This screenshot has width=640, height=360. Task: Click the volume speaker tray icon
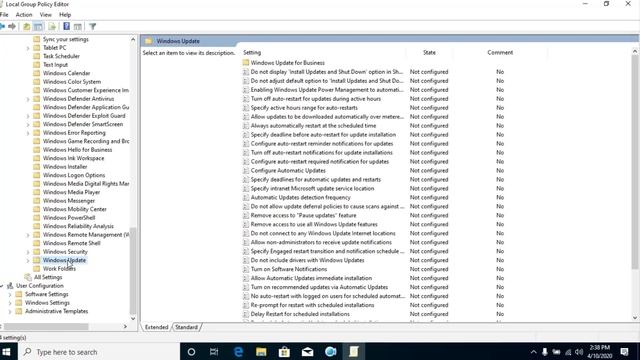point(579,352)
